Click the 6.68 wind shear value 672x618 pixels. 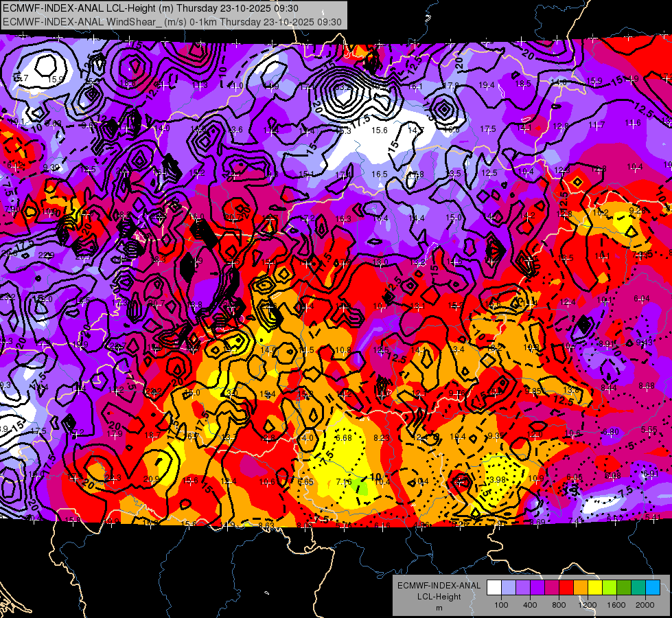click(x=344, y=438)
